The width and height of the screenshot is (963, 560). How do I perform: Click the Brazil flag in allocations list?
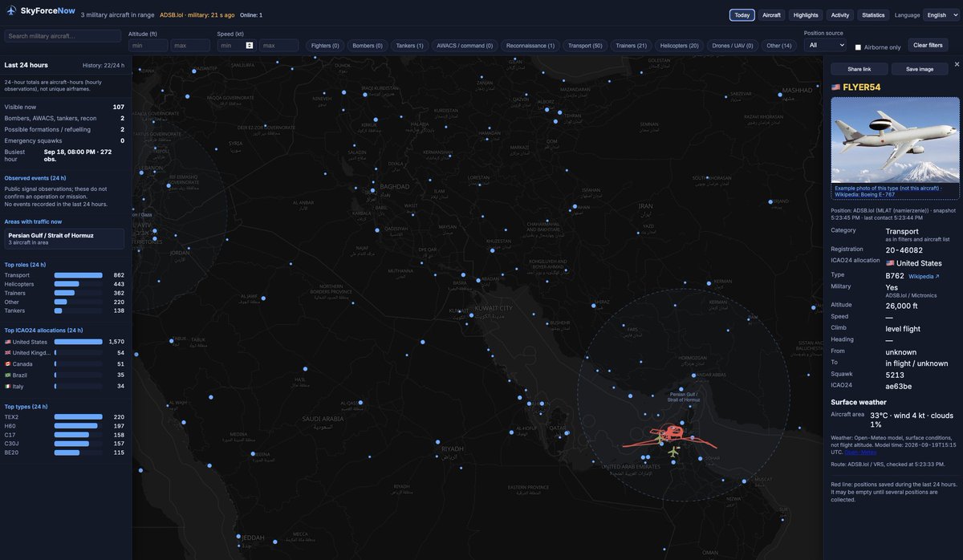click(8, 375)
